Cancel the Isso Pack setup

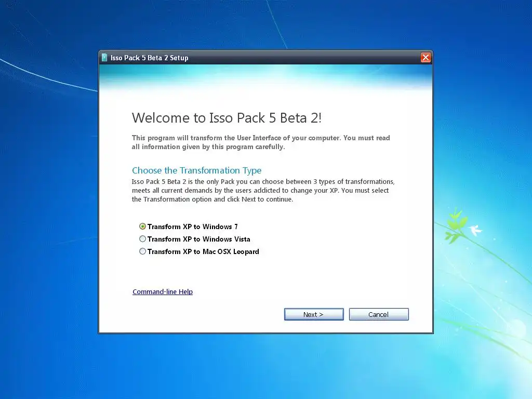click(379, 314)
